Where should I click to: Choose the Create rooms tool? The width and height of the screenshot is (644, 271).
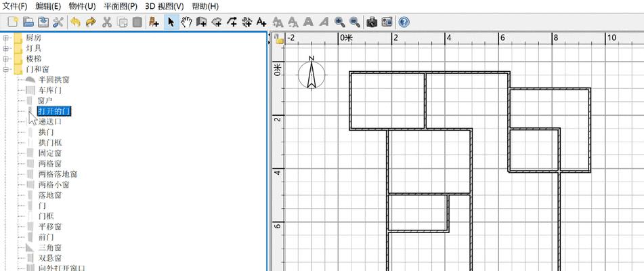pyautogui.click(x=217, y=22)
